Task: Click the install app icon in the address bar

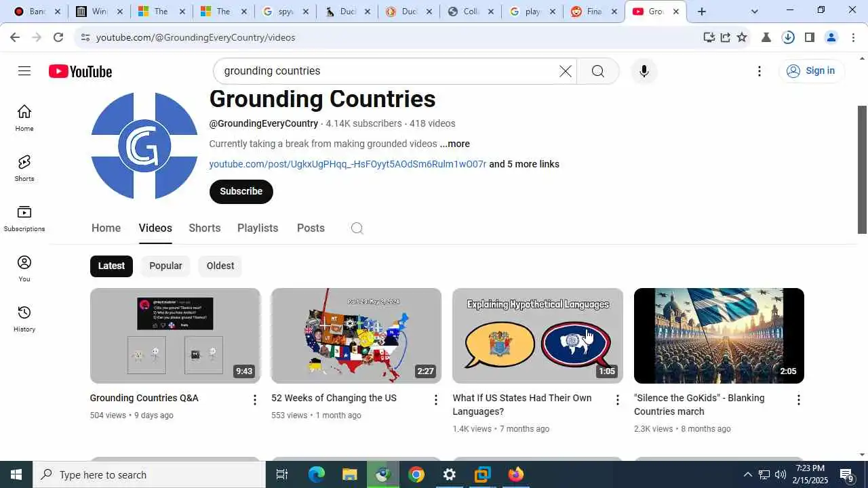Action: click(709, 37)
